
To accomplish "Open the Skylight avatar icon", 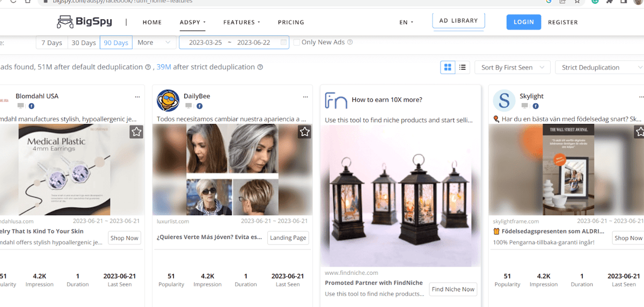I will (x=504, y=100).
